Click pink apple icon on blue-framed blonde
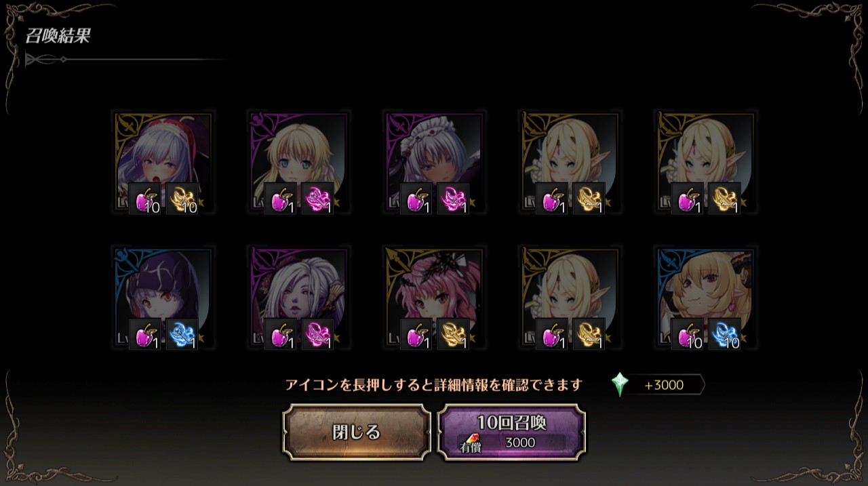Viewport: 868px width, 486px height. pyautogui.click(x=688, y=334)
